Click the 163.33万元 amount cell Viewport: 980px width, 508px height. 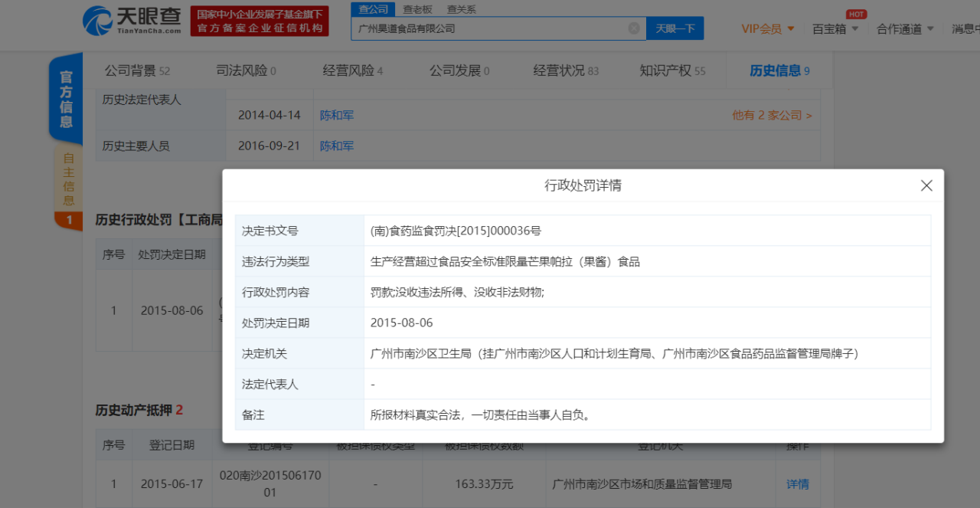(x=485, y=484)
